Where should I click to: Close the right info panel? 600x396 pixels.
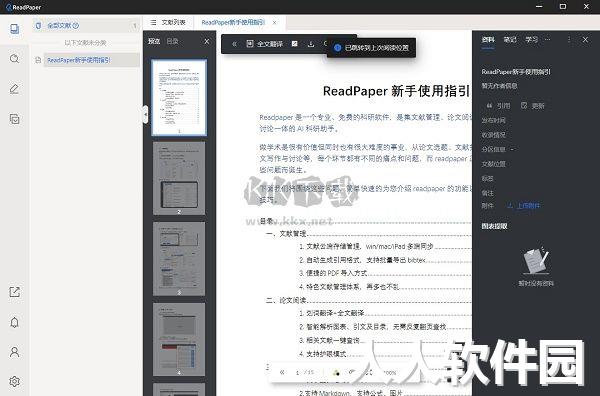click(x=585, y=39)
